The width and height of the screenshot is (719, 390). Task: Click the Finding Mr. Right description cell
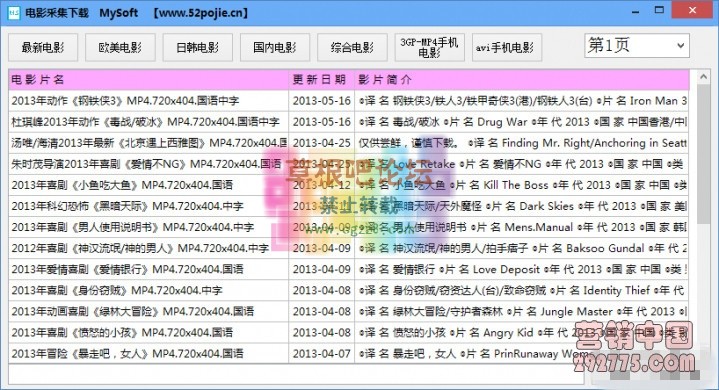[522, 143]
